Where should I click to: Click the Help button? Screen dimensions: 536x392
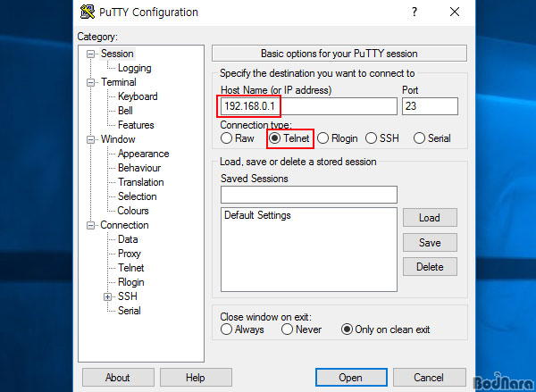point(196,378)
